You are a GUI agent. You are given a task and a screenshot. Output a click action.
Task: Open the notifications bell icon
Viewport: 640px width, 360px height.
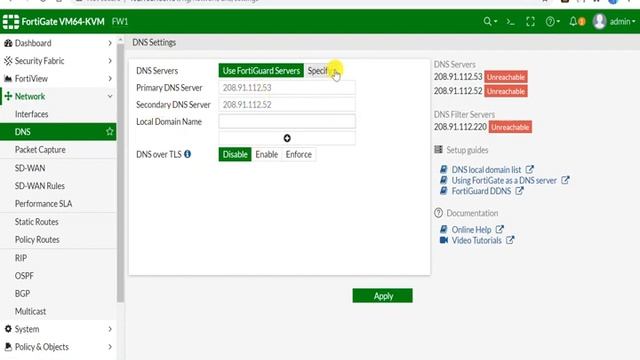(573, 22)
